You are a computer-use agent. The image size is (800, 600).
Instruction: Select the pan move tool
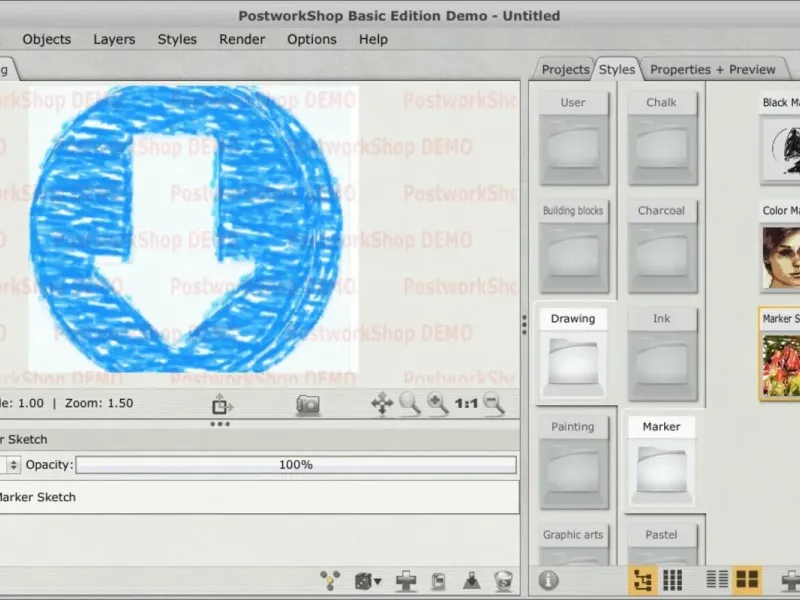click(x=382, y=404)
